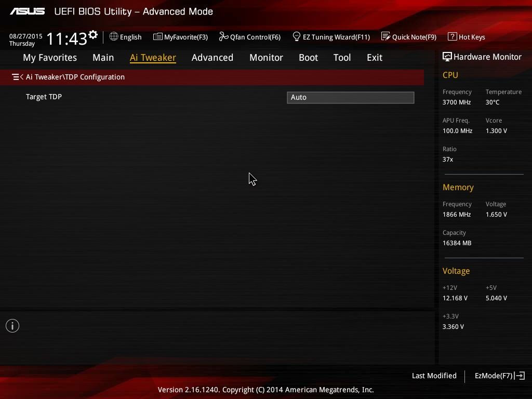The image size is (532, 399).
Task: Click the Qfan Control fan icon
Action: [223, 36]
